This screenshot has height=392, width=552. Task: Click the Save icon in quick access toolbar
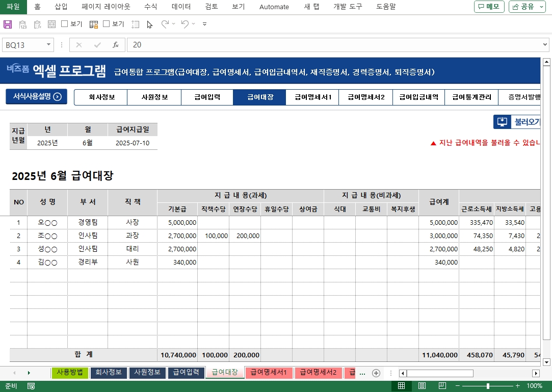pos(8,24)
